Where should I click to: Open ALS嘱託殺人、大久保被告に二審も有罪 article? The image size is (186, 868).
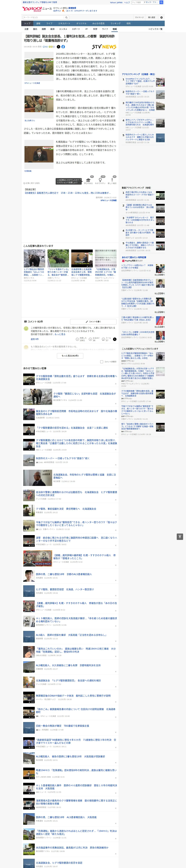click(68, 665)
